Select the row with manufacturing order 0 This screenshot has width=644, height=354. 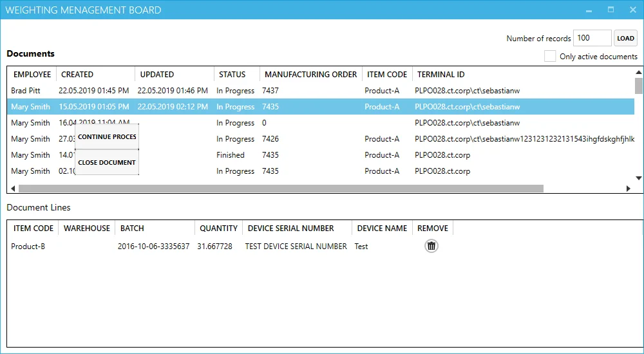coord(321,123)
